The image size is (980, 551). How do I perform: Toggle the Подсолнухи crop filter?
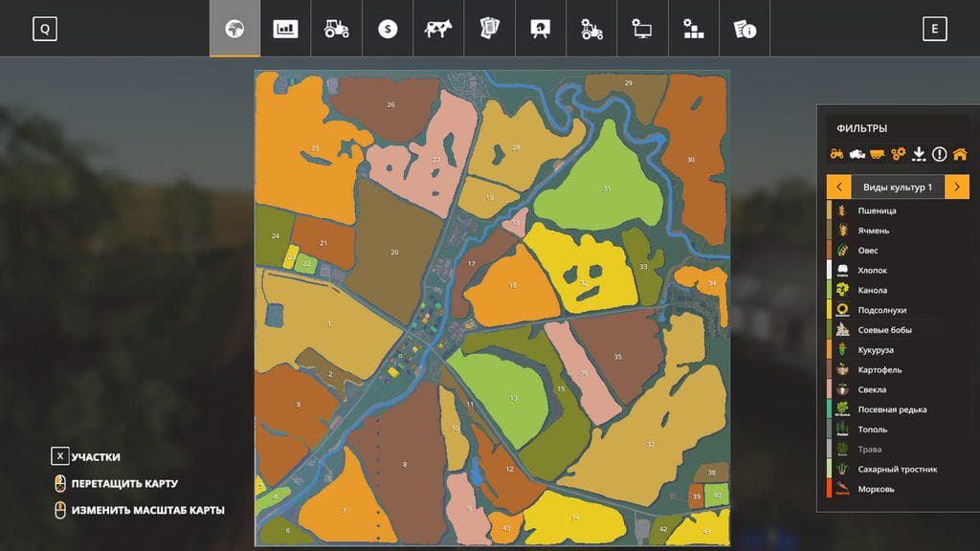898,310
